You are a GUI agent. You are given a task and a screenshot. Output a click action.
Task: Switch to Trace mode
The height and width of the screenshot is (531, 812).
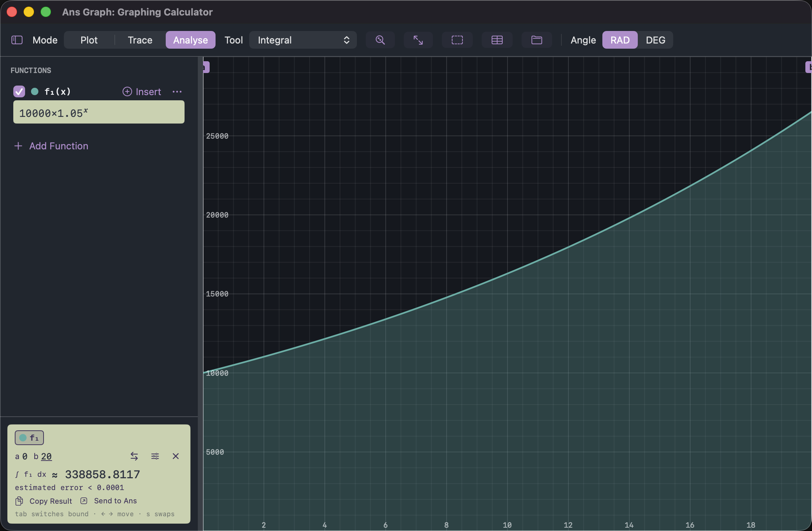pyautogui.click(x=140, y=40)
